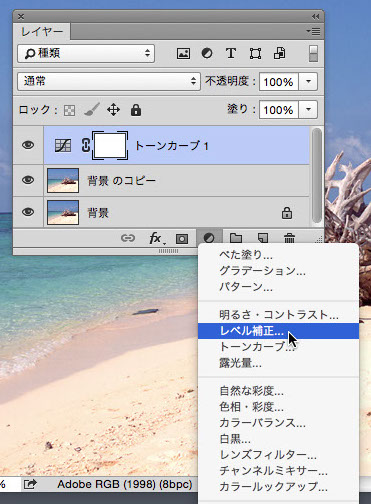Filter layers by smart object type
This screenshot has height=504, width=371.
tap(279, 53)
